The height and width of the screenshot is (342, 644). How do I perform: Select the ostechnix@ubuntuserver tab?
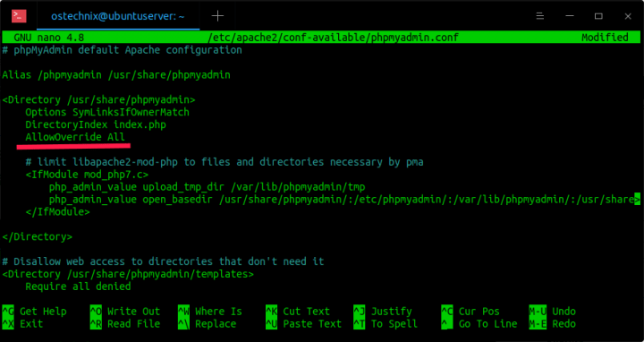pos(117,16)
